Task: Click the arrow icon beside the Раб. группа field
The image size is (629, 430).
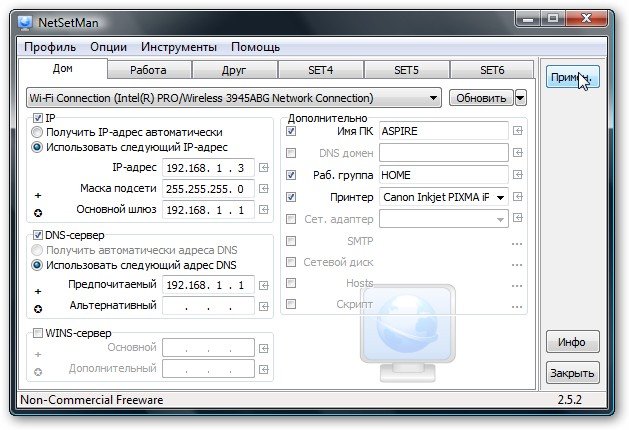Action: click(x=517, y=176)
